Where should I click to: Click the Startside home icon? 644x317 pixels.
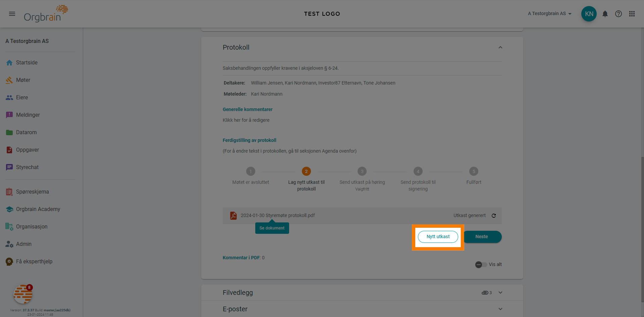pos(9,63)
